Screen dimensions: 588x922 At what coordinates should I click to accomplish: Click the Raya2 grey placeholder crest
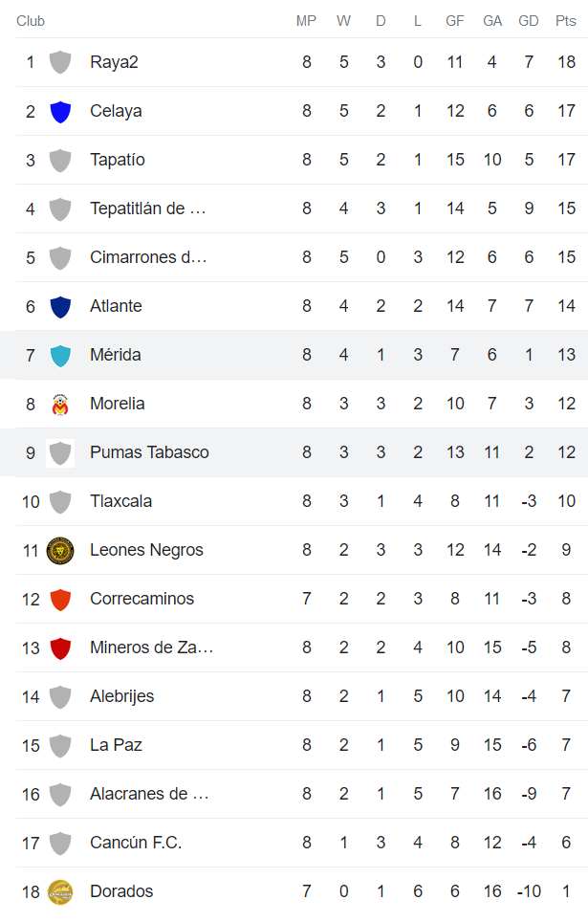pos(60,62)
